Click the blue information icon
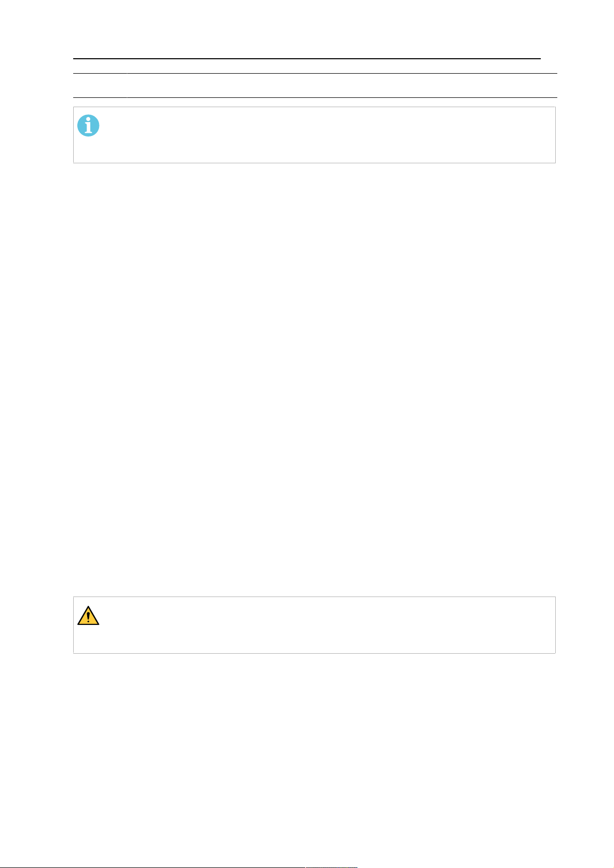This screenshot has width=614, height=868. (x=88, y=126)
